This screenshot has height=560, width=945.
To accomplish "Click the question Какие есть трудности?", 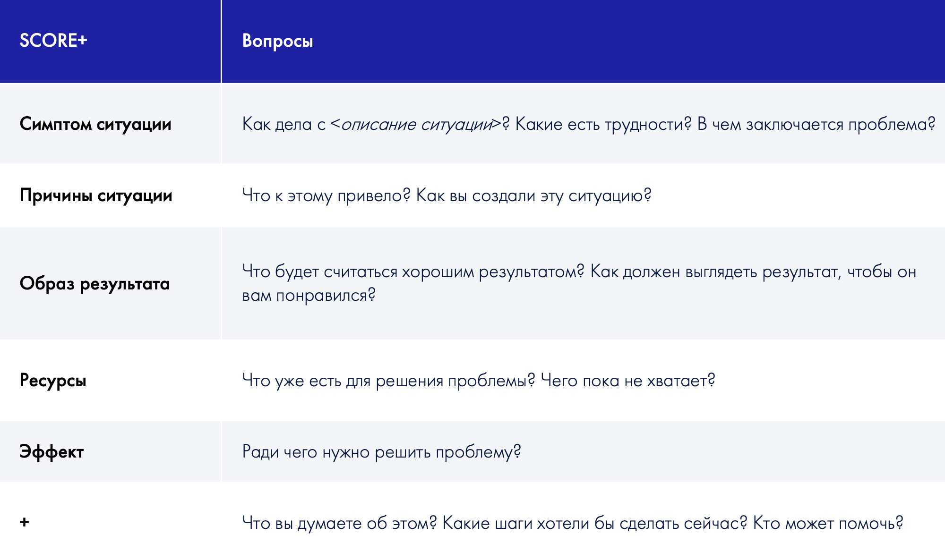I will (603, 124).
